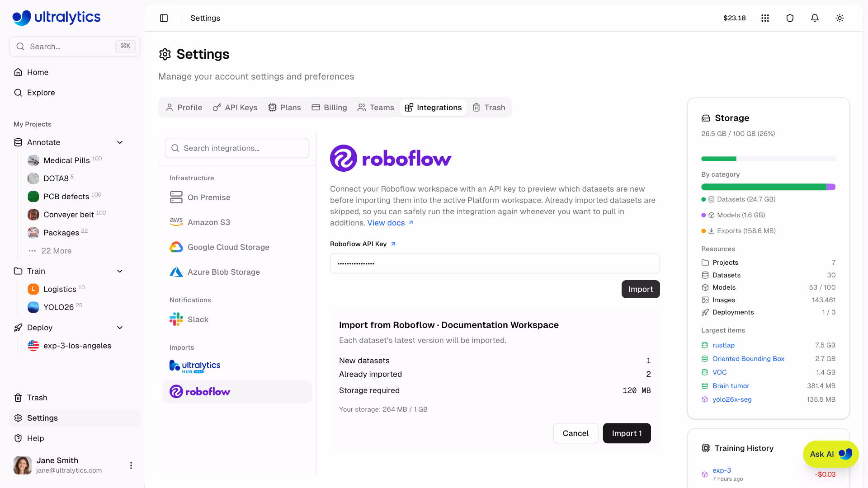Viewport: 868px width, 488px height.
Task: Toggle the sidebar panel icon
Action: 164,18
